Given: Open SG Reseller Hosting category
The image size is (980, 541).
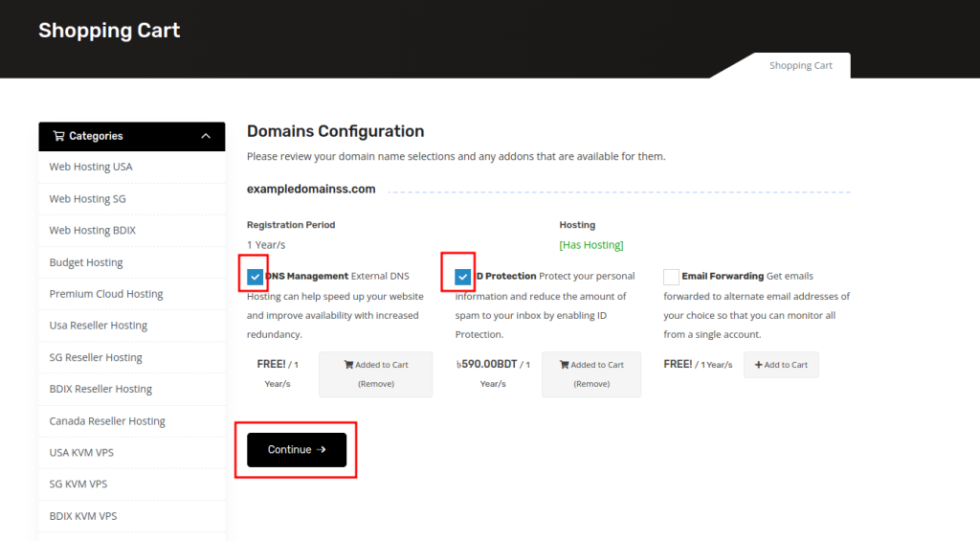Looking at the screenshot, I should (x=96, y=357).
